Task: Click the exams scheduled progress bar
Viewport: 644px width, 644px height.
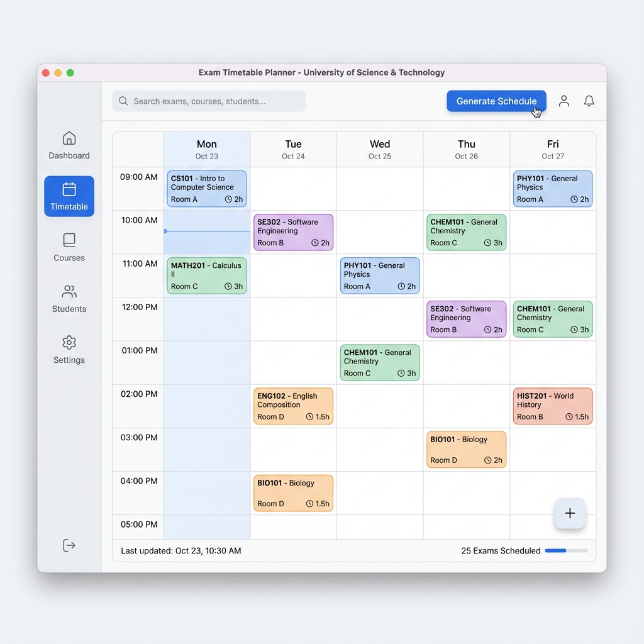Action: (x=565, y=551)
